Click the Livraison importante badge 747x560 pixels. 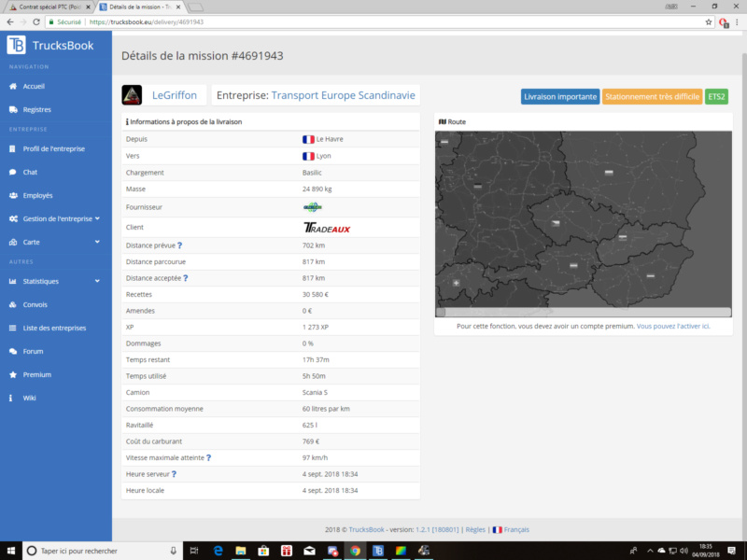coord(560,97)
